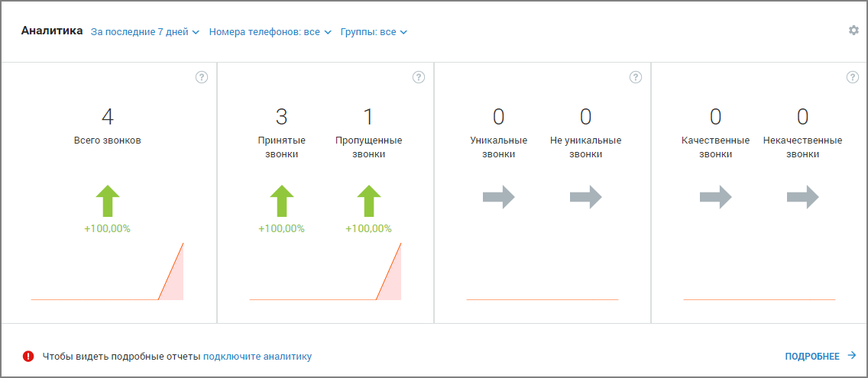The image size is (868, 378).
Task: Click +100,00% under Пропущенные звонки
Action: [x=369, y=228]
